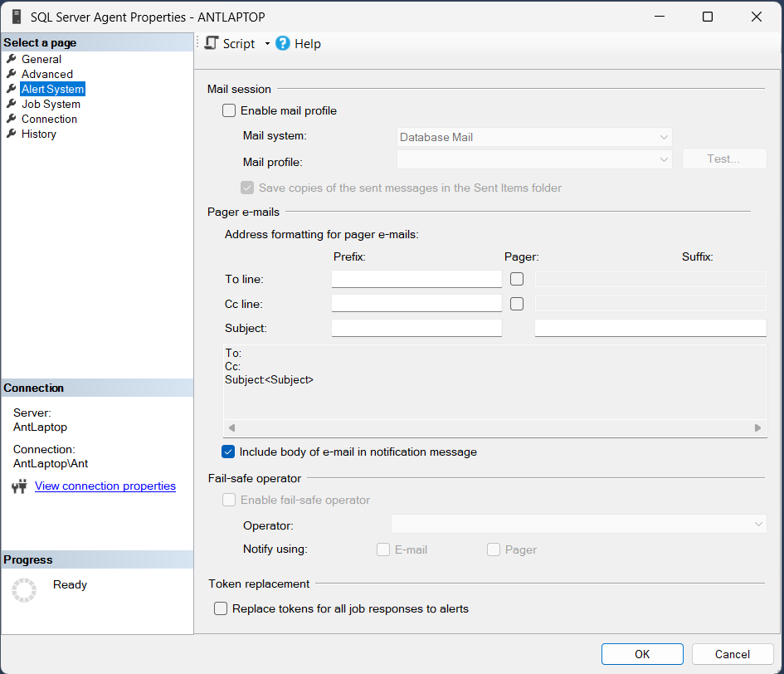Click the Job System wrench icon

pyautogui.click(x=12, y=104)
